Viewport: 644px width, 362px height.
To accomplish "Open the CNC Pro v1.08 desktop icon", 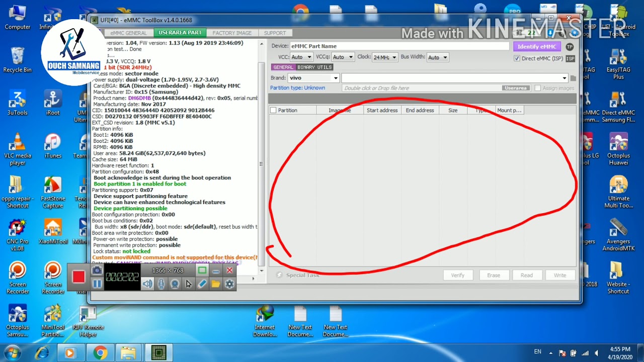I will click(x=18, y=234).
